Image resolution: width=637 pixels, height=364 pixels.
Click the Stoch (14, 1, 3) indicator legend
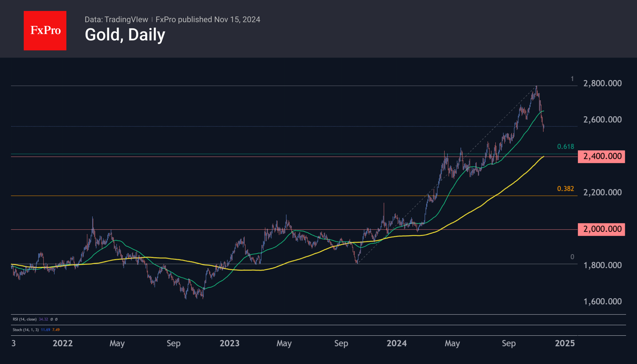click(x=26, y=330)
